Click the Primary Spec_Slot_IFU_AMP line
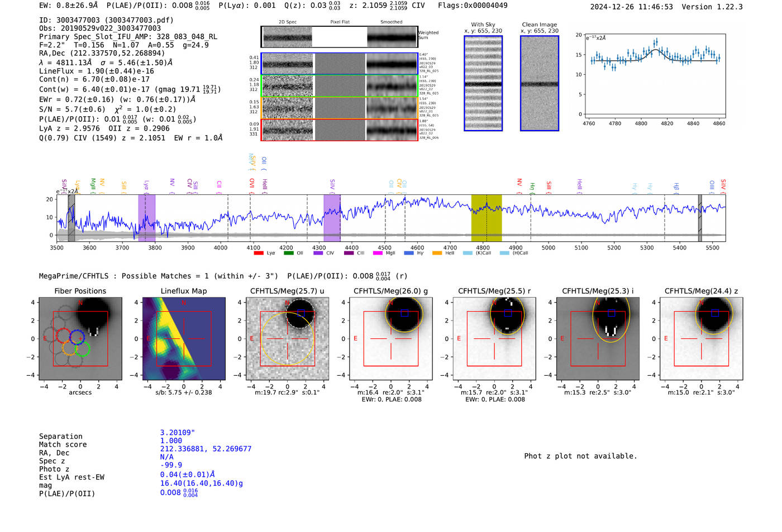The height and width of the screenshot is (532, 782). coord(128,37)
